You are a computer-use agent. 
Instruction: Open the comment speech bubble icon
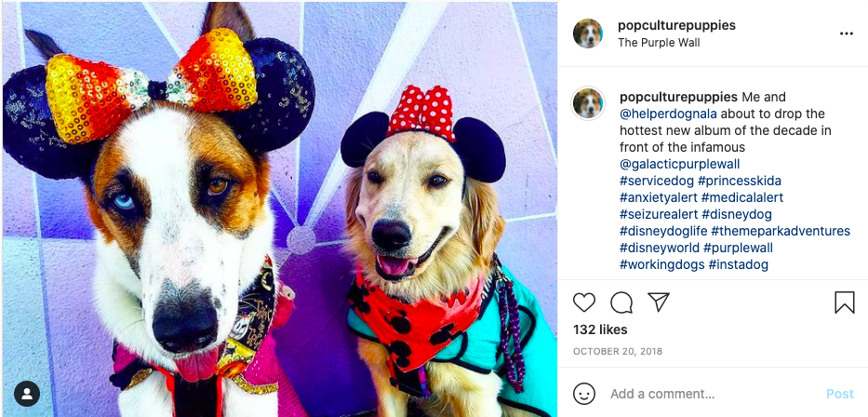coord(621,303)
